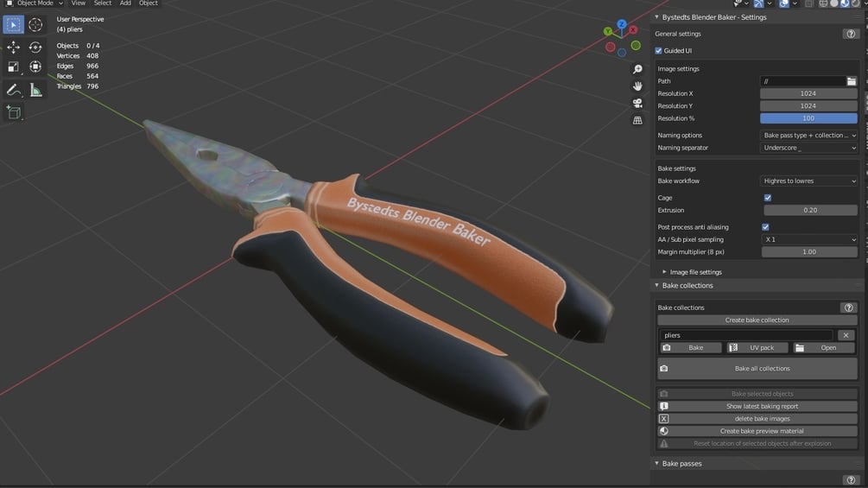
Task: Open the Bake workflow dropdown
Action: click(808, 181)
